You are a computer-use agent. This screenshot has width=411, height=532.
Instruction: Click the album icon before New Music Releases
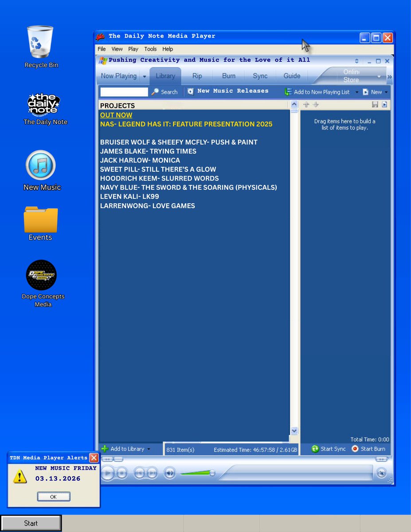pyautogui.click(x=191, y=91)
